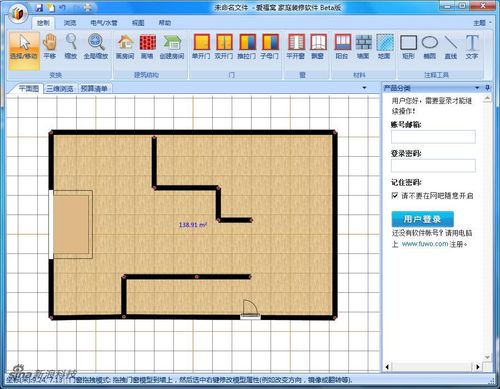The height and width of the screenshot is (389, 500).
Task: Click the 创建房间 create room tool
Action: pos(172,47)
